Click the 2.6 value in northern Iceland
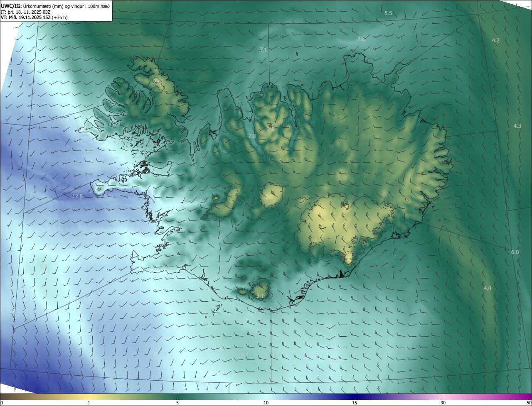 pos(271,130)
